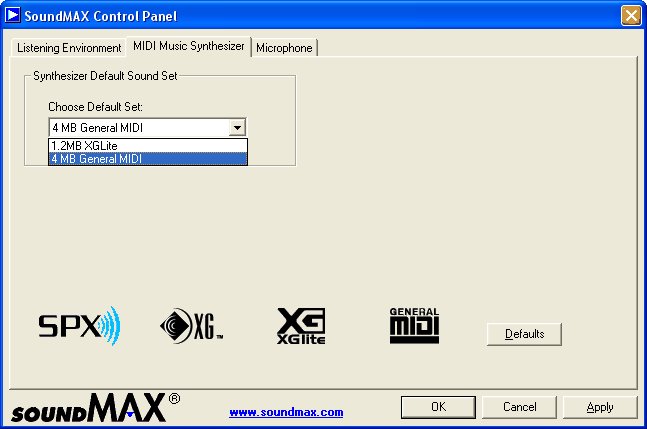This screenshot has width=647, height=429.
Task: Click the SoundMAX Control Panel title text
Action: tap(101, 16)
